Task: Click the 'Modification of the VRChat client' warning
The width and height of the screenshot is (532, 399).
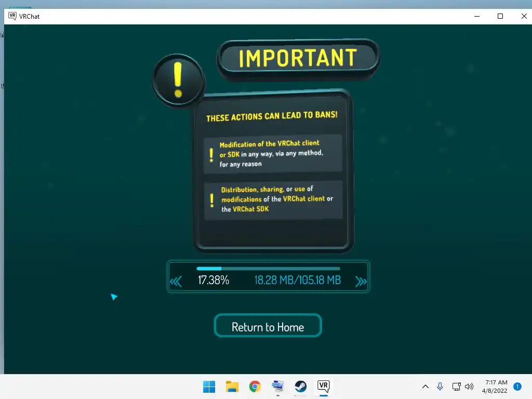Action: pyautogui.click(x=273, y=153)
